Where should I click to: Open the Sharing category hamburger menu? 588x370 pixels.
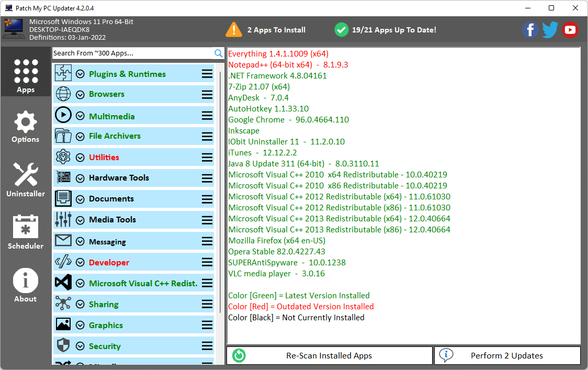click(207, 304)
